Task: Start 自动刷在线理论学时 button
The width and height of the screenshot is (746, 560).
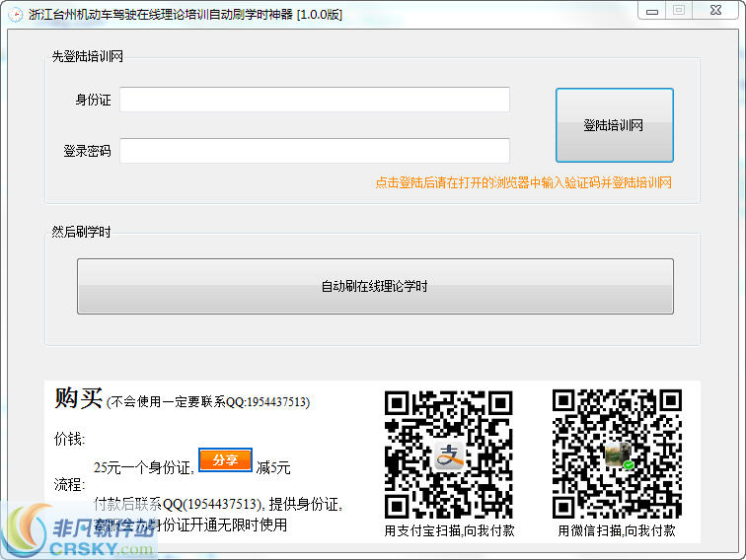Action: click(375, 286)
